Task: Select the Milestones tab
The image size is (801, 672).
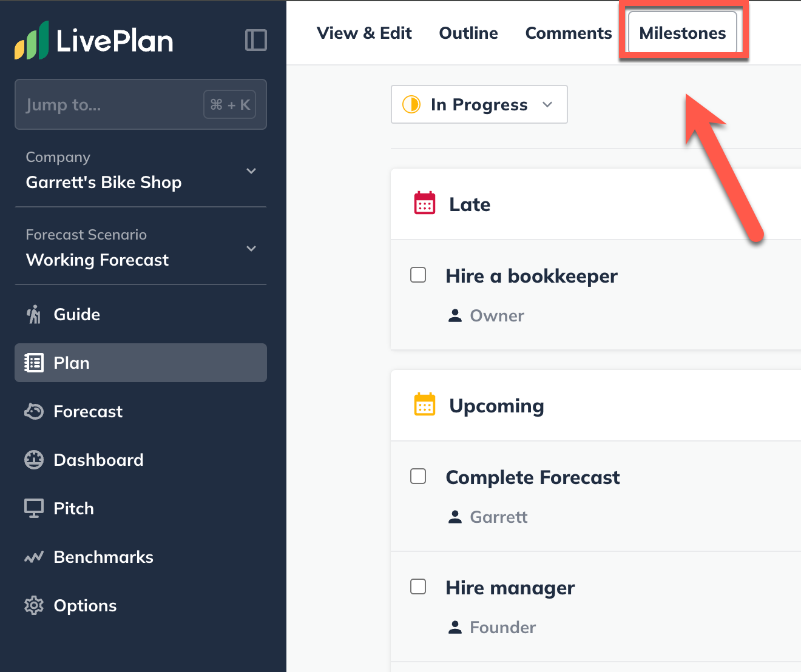Action: click(683, 33)
